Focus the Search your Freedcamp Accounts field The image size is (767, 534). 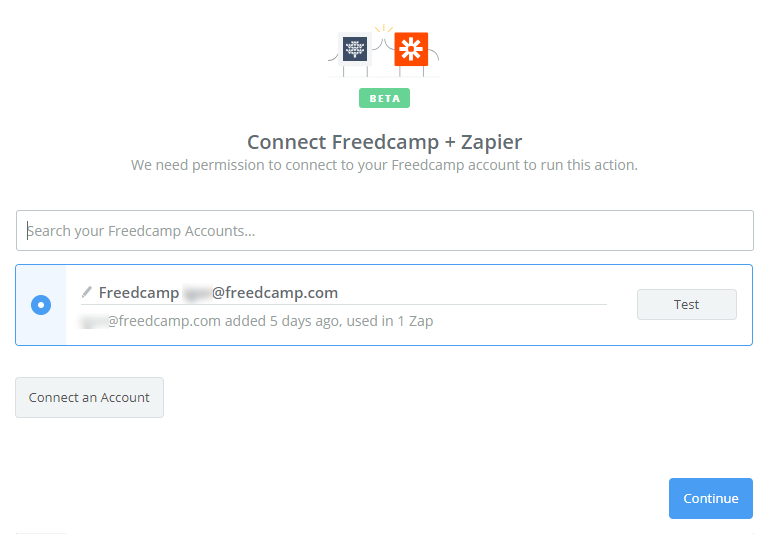(x=384, y=230)
